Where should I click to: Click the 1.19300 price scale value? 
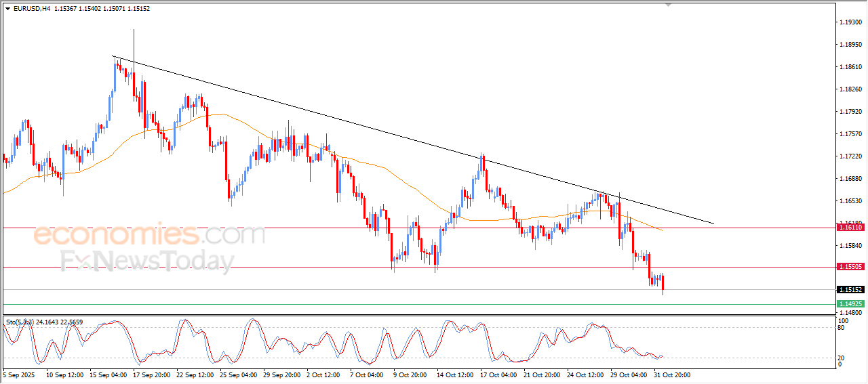pos(850,22)
